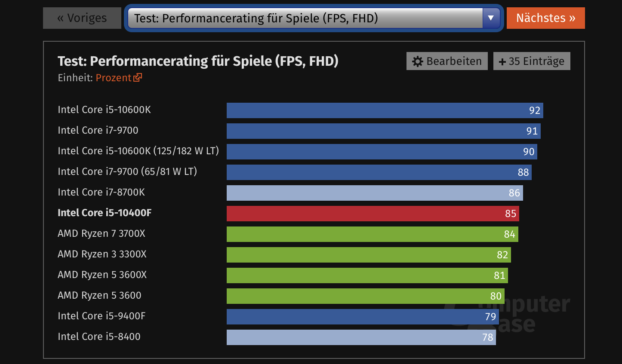Click the plus icon before 35 Einträge
622x364 pixels.
502,62
